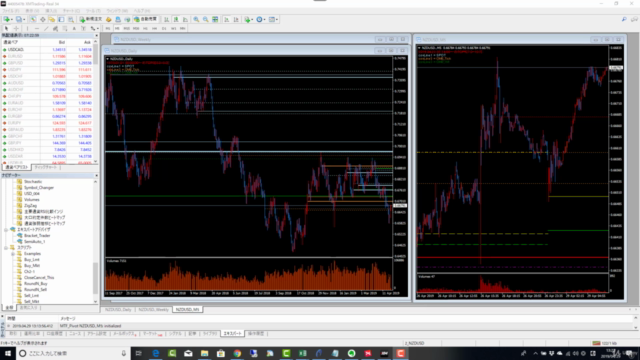Select CloseCancel_This script

pos(39,278)
